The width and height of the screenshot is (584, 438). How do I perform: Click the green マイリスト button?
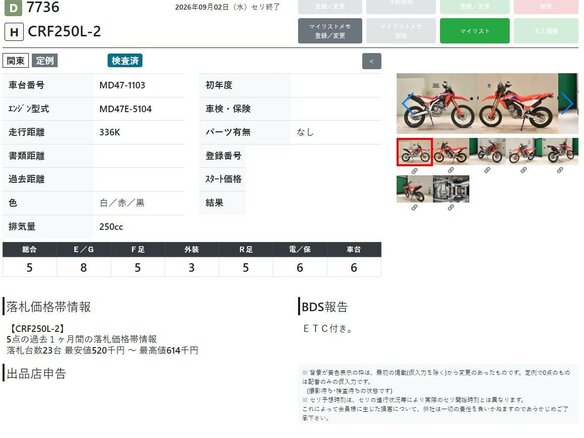(x=474, y=31)
